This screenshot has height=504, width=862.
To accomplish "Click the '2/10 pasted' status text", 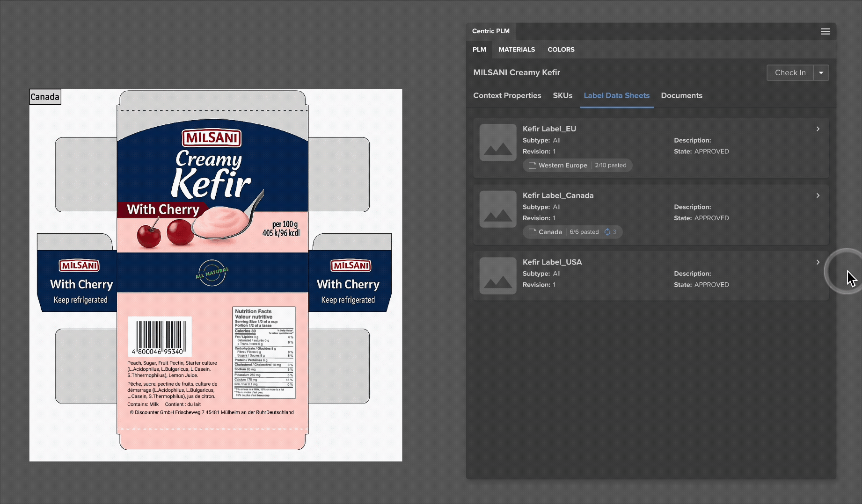I will pyautogui.click(x=610, y=166).
